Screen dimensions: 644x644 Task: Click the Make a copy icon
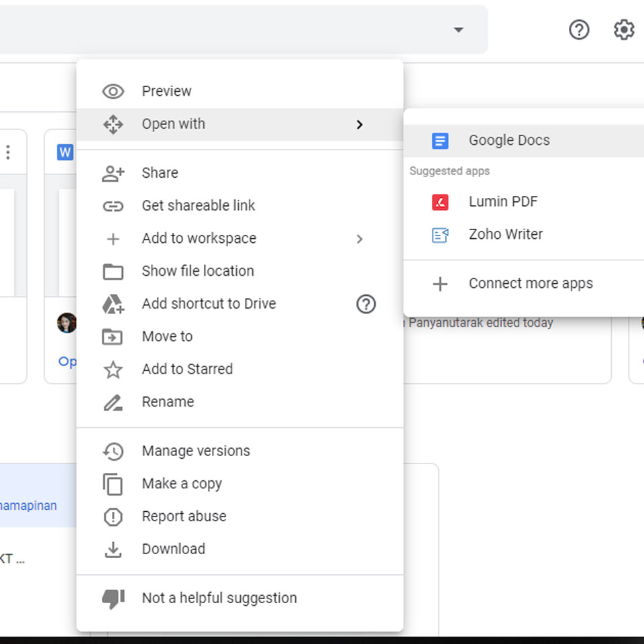(113, 484)
